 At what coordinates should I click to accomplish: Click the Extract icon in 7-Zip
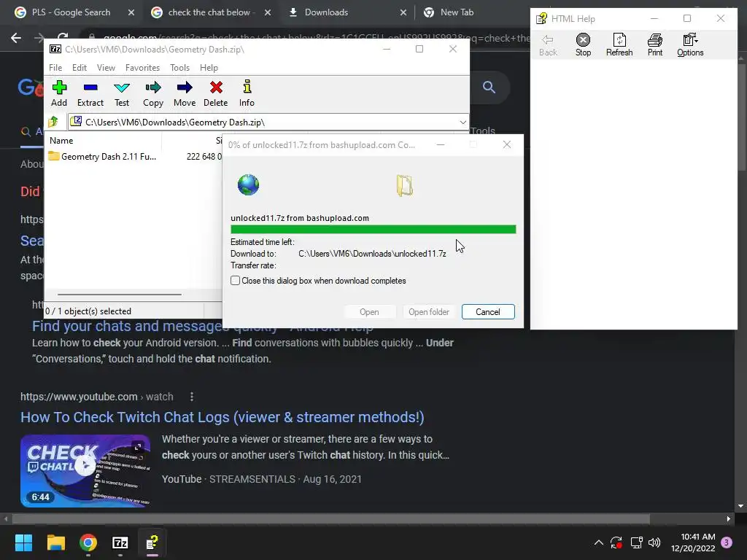(x=90, y=93)
